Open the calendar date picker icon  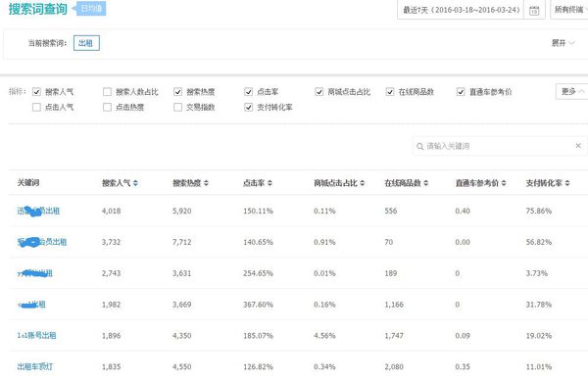(x=534, y=11)
